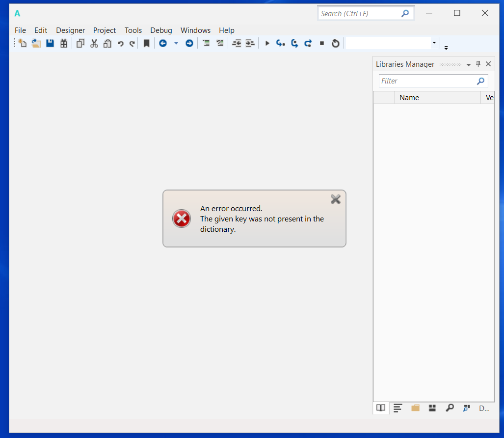Click the Decrease indent icon
This screenshot has height=438, width=504.
click(x=237, y=43)
